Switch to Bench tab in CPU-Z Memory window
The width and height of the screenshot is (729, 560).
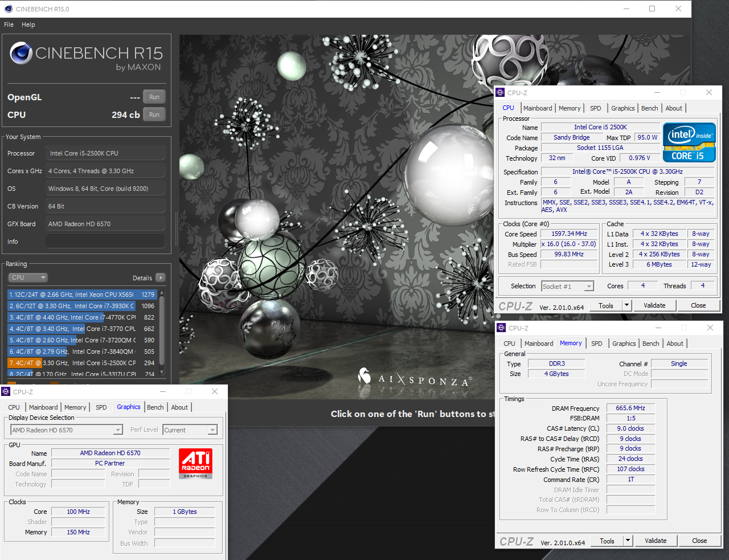pos(651,344)
